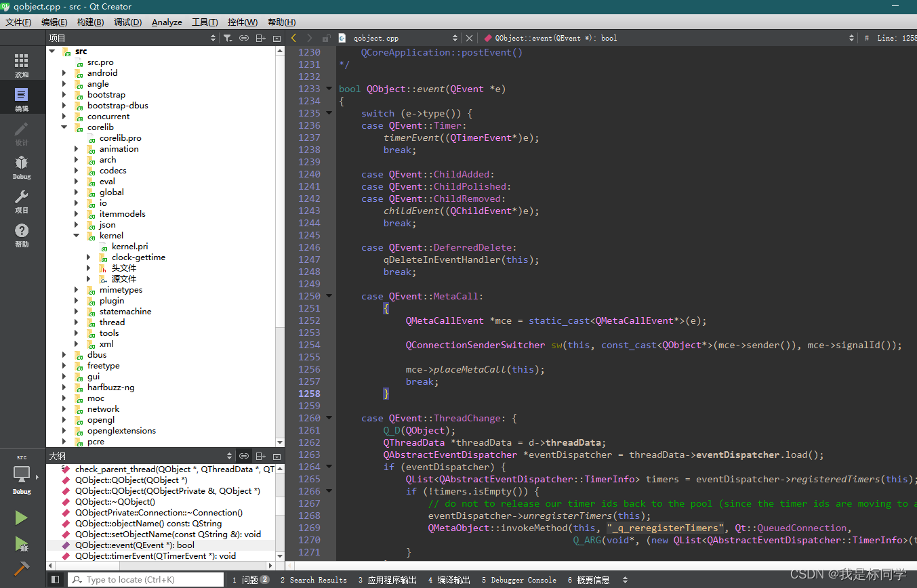Screen dimensions: 917x588
Task: Click the green Run button
Action: 22,518
